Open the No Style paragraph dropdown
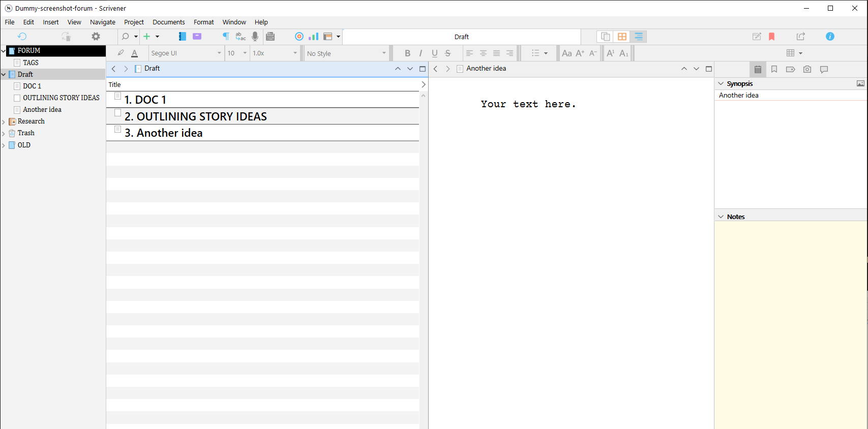The height and width of the screenshot is (429, 868). (346, 53)
